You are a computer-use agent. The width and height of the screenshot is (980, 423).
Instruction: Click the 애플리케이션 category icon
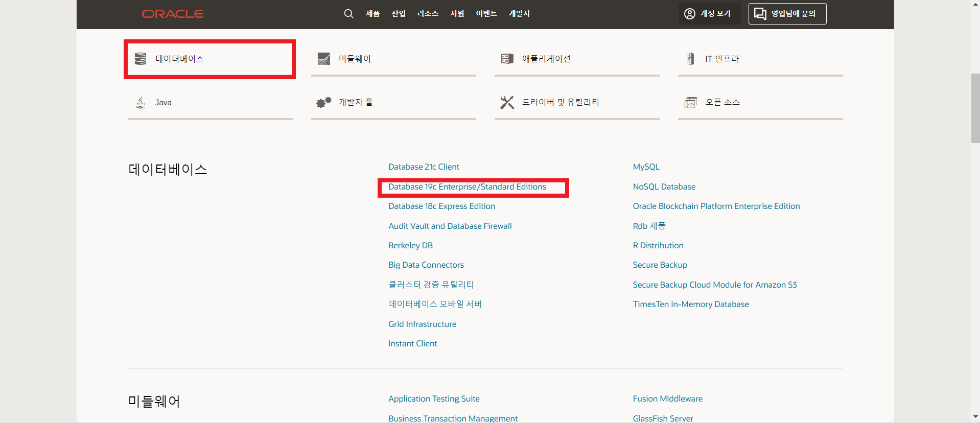(x=507, y=59)
